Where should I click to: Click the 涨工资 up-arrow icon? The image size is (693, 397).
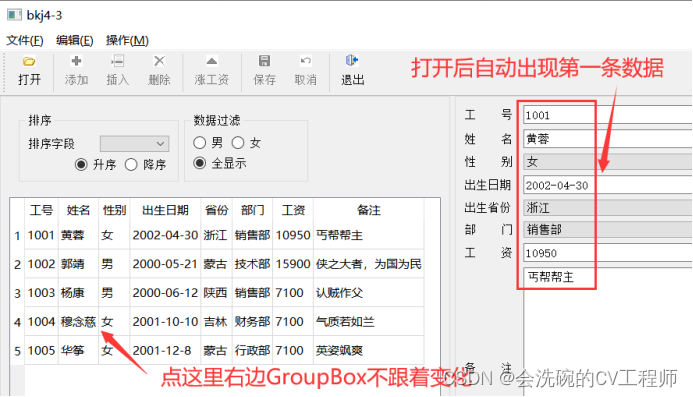coord(212,61)
